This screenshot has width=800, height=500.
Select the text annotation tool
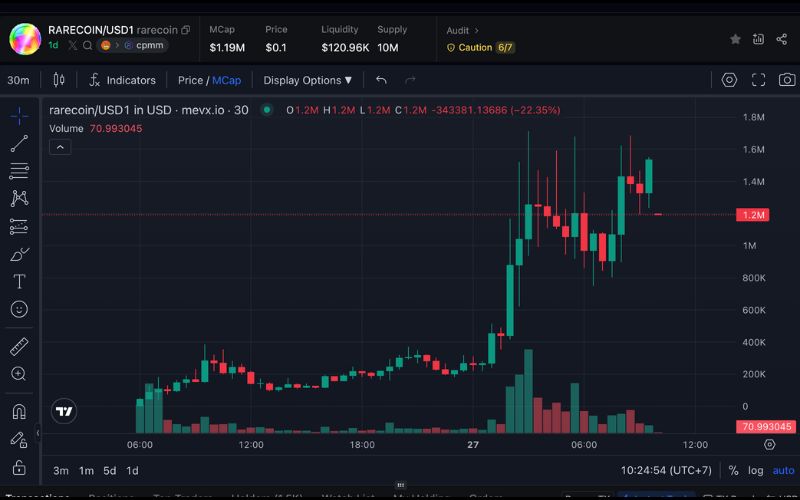click(19, 282)
